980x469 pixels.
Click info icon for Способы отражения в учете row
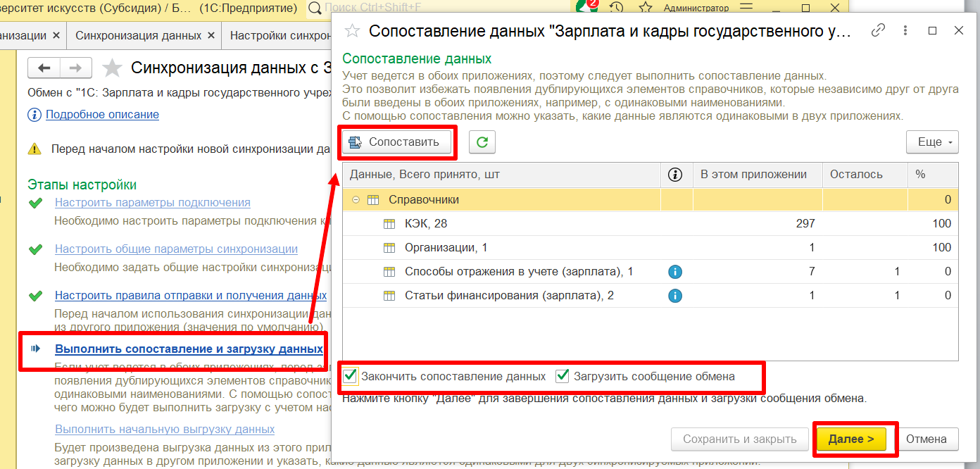[675, 272]
